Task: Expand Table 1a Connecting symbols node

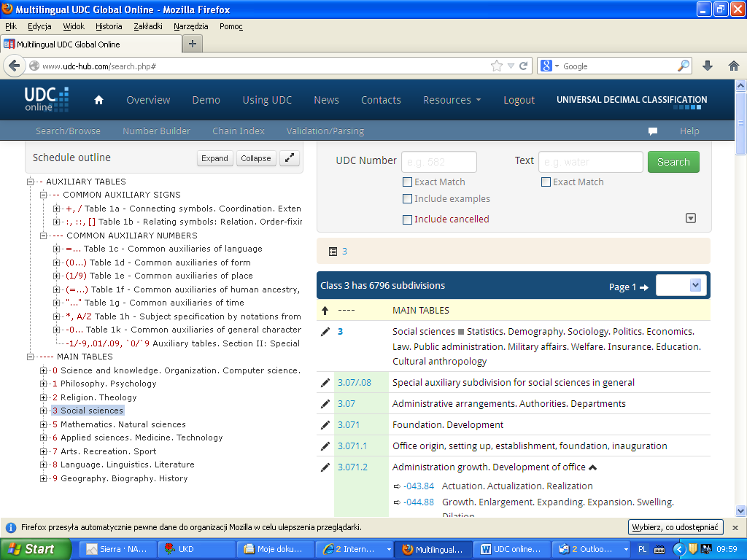Action: [56, 209]
